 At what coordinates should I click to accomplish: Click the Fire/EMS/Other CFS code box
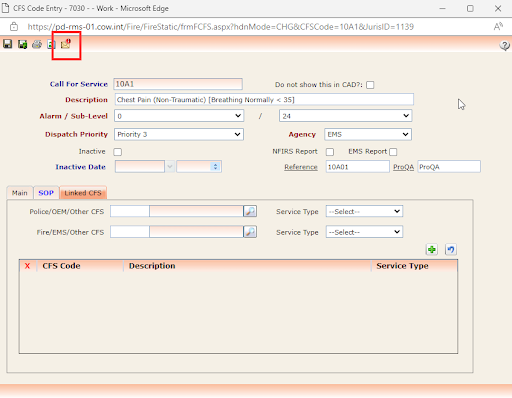tap(130, 232)
